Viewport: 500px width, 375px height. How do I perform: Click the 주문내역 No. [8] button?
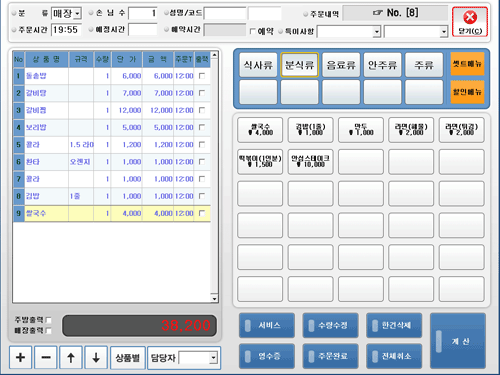tap(395, 13)
